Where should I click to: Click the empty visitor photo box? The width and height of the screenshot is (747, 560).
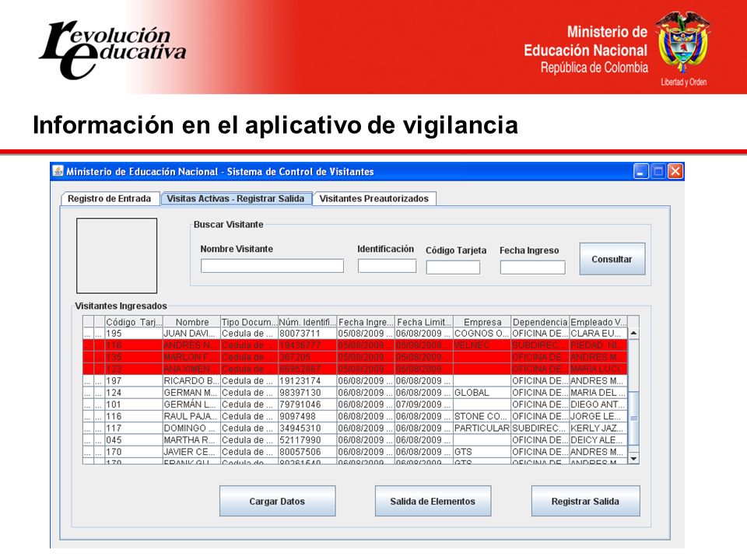[x=117, y=256]
